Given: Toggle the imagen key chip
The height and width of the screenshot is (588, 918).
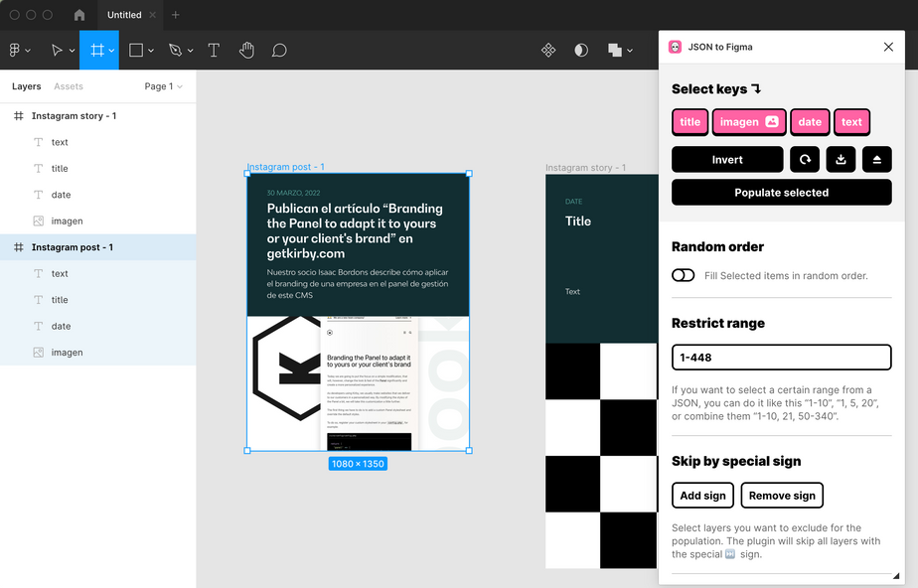Looking at the screenshot, I should pyautogui.click(x=748, y=122).
